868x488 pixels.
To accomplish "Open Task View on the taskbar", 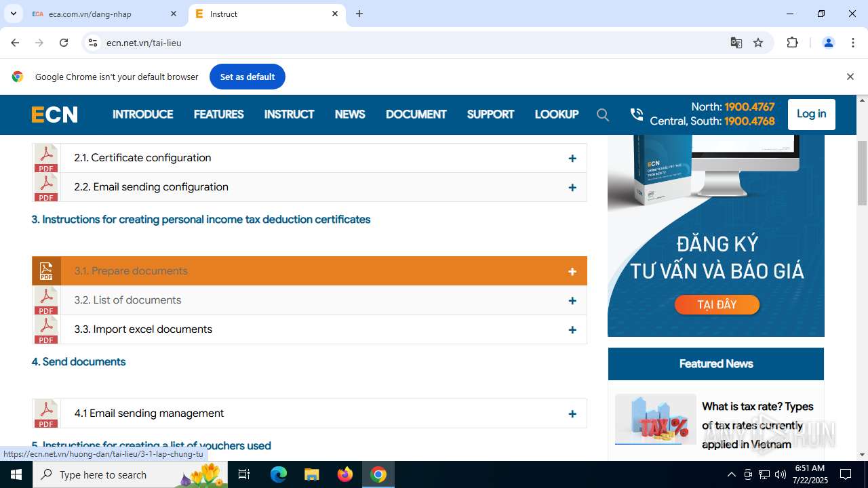I will pyautogui.click(x=244, y=474).
